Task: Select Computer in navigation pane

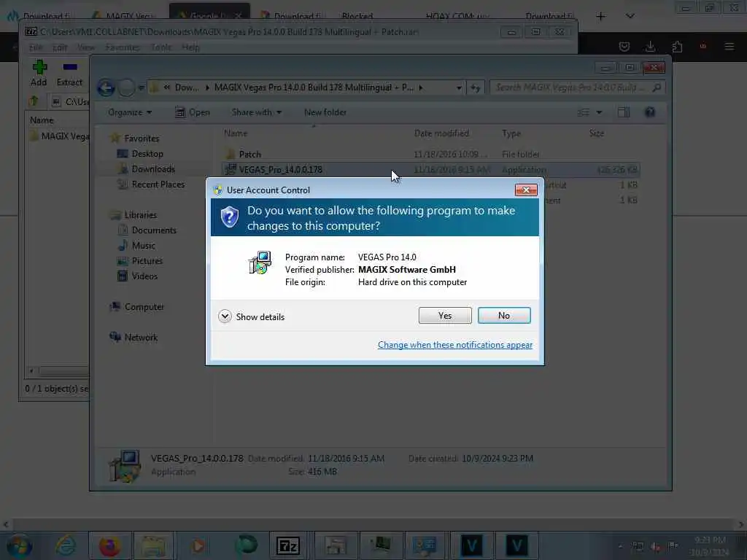Action: (144, 307)
